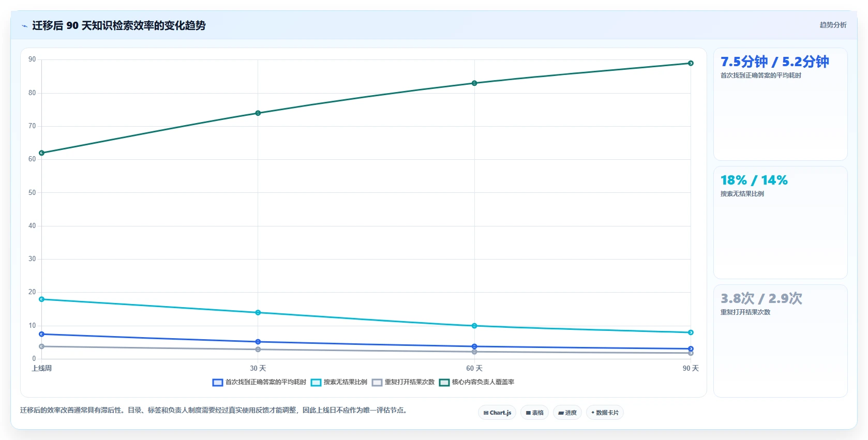
Task: Click the x-axis label 上线周
Action: pos(42,368)
